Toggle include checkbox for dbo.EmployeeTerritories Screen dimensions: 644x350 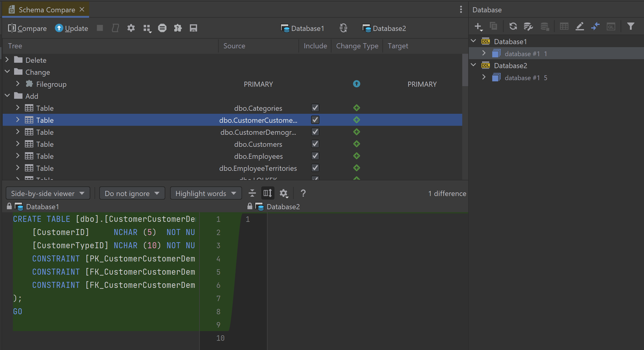pos(315,168)
